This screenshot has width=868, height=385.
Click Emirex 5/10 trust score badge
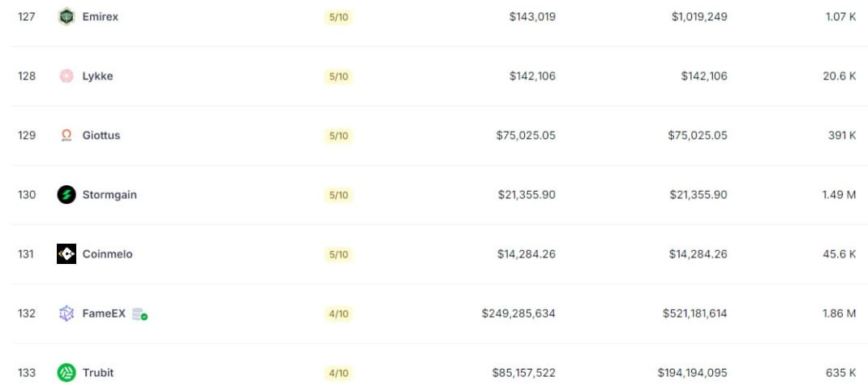(338, 17)
